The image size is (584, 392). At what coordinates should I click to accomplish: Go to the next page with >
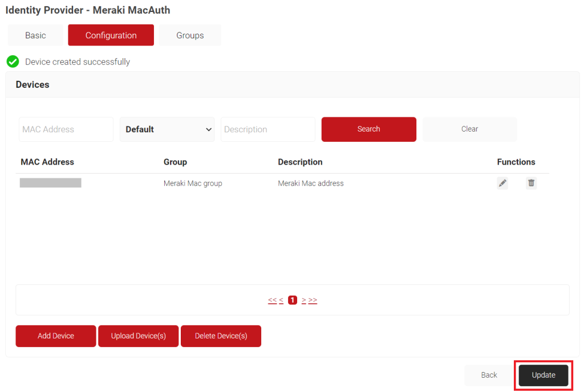[304, 300]
